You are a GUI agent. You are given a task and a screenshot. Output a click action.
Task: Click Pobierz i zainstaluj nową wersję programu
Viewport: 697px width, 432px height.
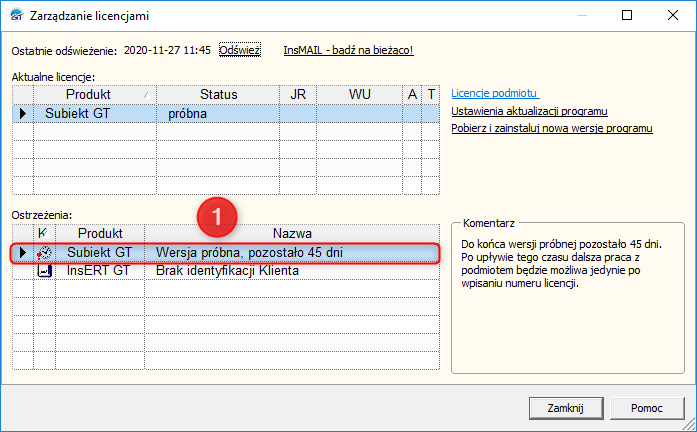click(x=552, y=128)
